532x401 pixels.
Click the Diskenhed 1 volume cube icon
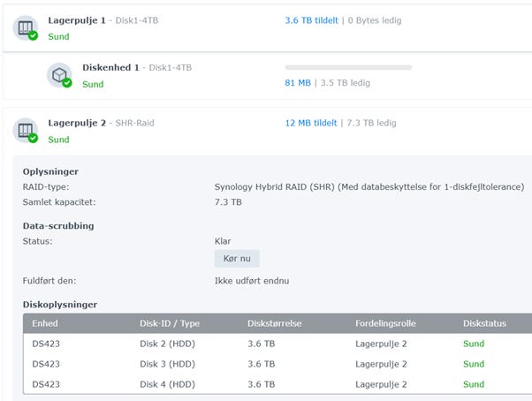pos(58,75)
